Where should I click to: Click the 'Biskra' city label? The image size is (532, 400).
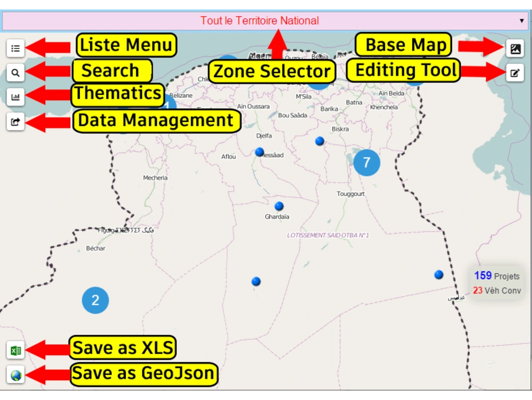click(340, 129)
